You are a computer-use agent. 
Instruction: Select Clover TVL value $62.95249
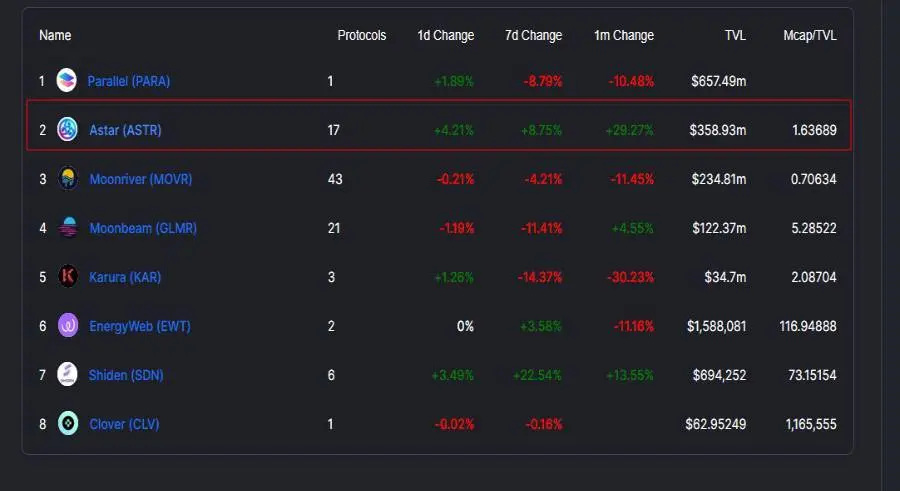tap(716, 424)
